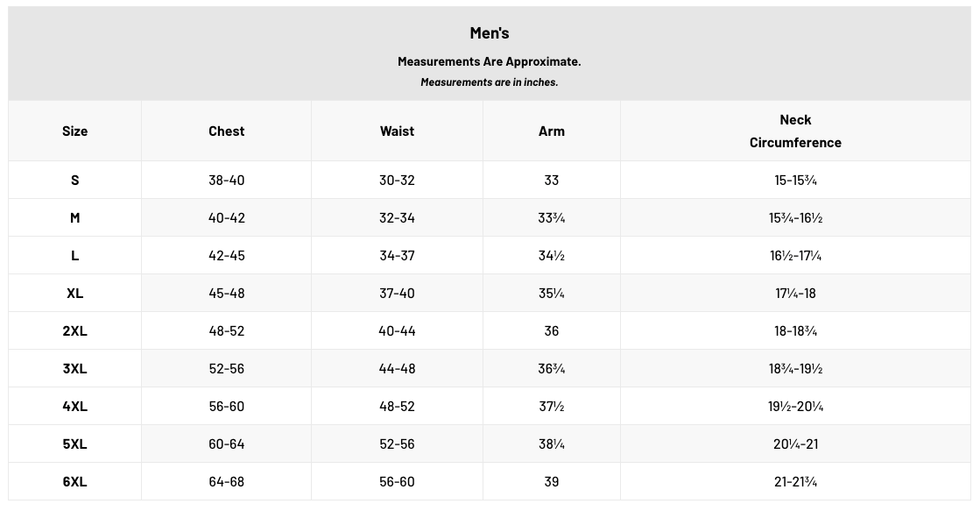Select the 3XL size row label

tap(75, 368)
